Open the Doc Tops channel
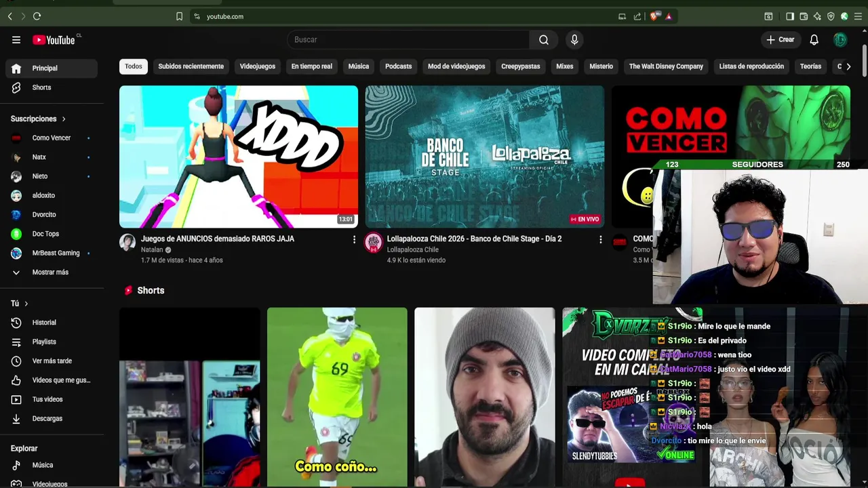Image resolution: width=868 pixels, height=488 pixels. (52, 234)
